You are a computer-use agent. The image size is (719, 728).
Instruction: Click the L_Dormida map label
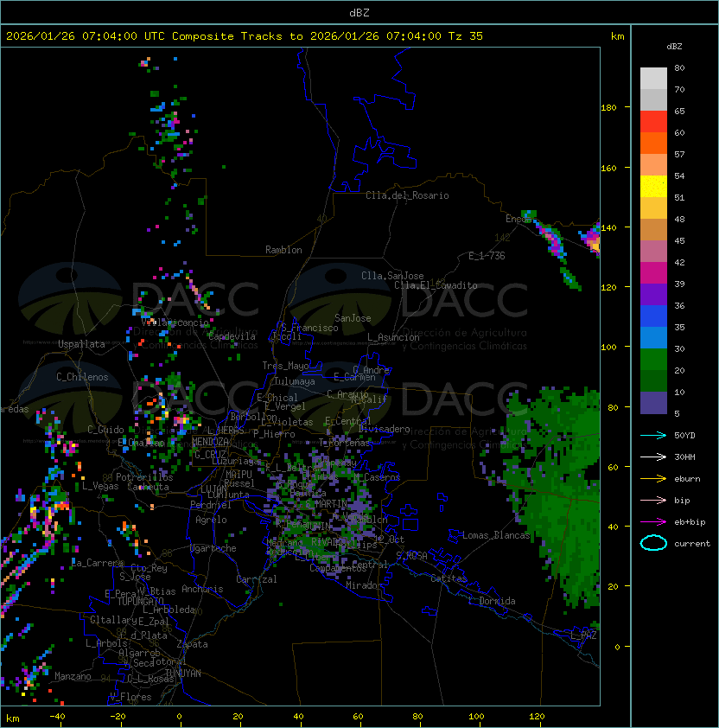click(492, 601)
